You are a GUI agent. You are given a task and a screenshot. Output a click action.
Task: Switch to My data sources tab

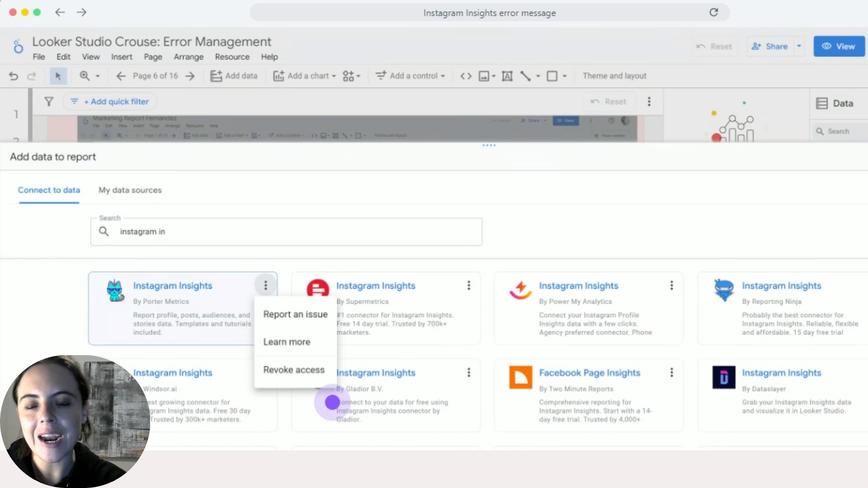(x=130, y=190)
